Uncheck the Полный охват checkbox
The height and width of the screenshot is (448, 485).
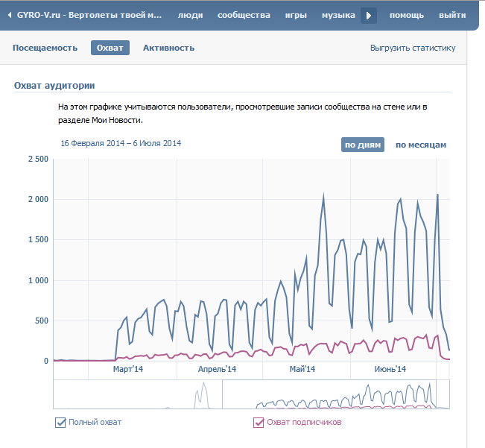tap(60, 423)
